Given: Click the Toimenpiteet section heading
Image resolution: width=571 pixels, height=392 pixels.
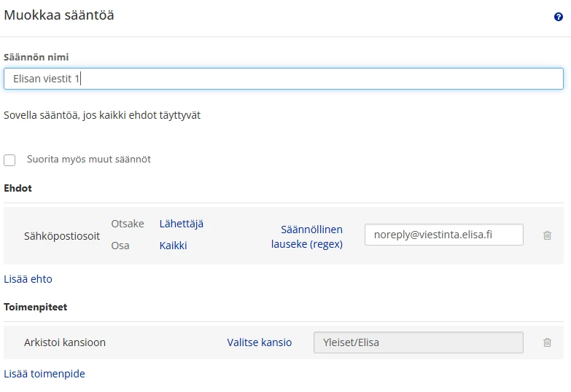Looking at the screenshot, I should (35, 307).
